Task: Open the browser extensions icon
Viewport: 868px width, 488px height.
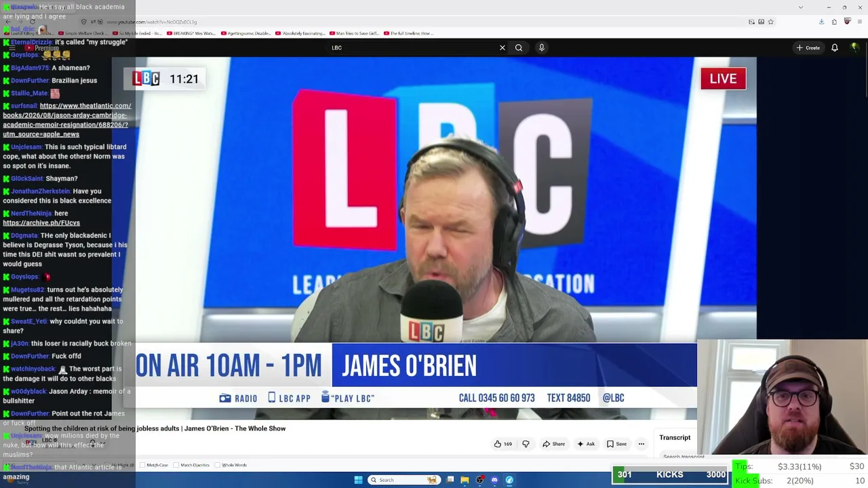Action: pyautogui.click(x=834, y=22)
